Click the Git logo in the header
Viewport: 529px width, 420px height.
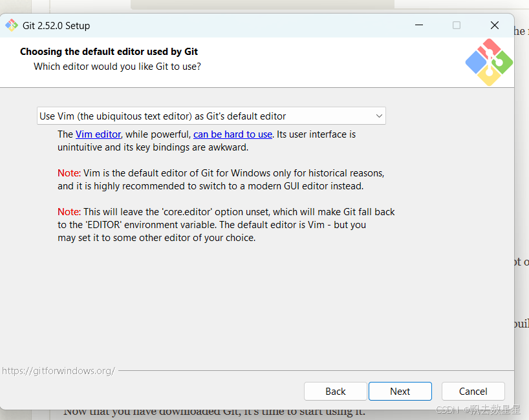click(489, 63)
